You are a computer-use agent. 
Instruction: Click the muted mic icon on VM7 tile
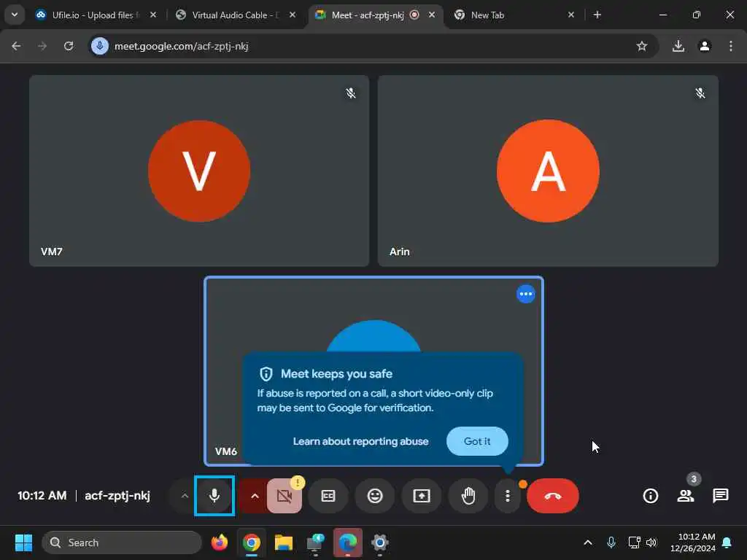coord(351,93)
